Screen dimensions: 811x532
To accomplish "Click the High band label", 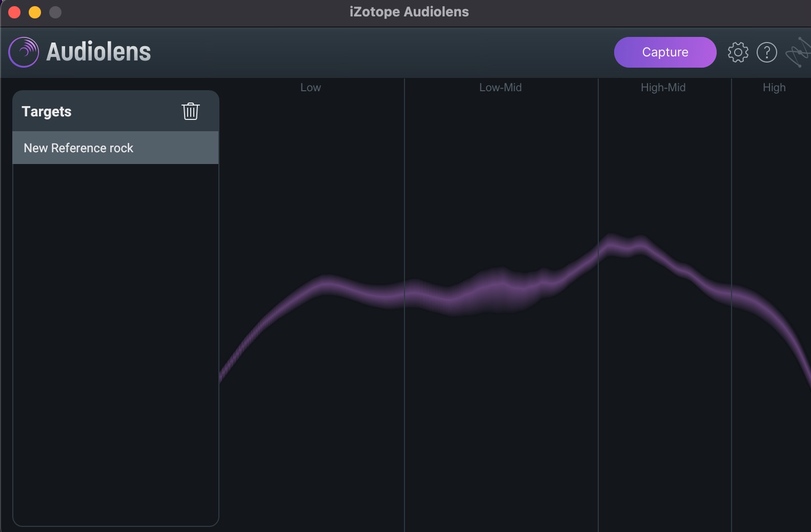I will point(774,88).
